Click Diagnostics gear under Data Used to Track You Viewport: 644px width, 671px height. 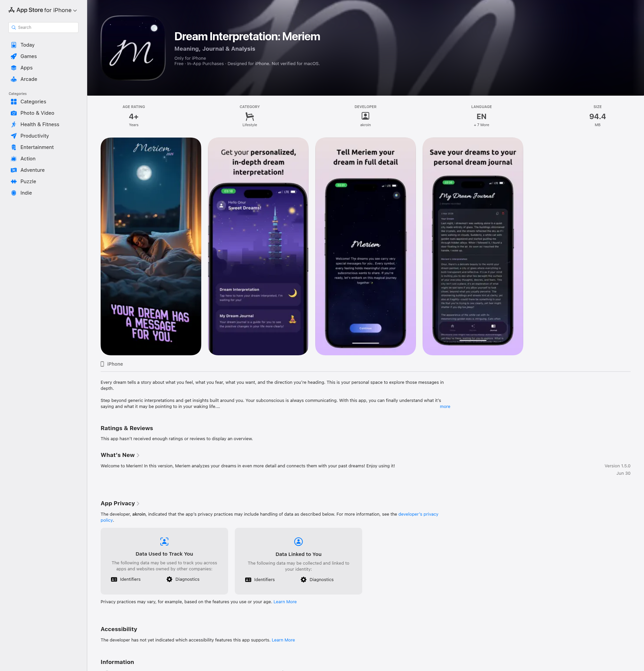(169, 579)
